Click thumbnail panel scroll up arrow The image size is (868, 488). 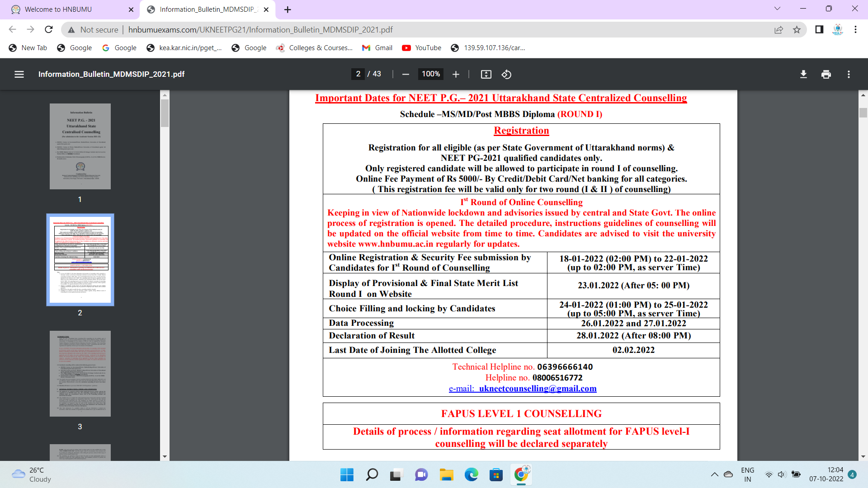click(165, 95)
